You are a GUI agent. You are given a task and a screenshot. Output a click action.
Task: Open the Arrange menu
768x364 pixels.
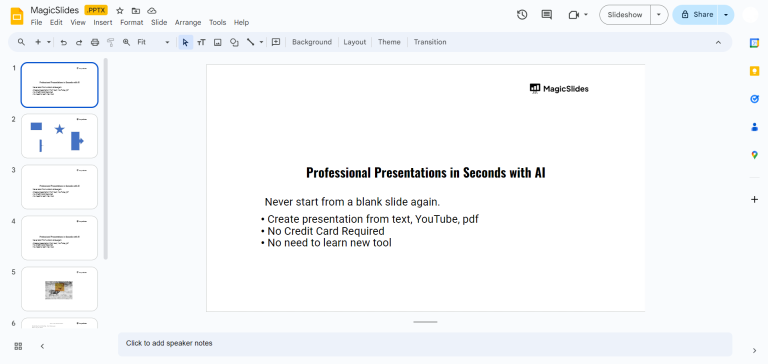point(188,23)
